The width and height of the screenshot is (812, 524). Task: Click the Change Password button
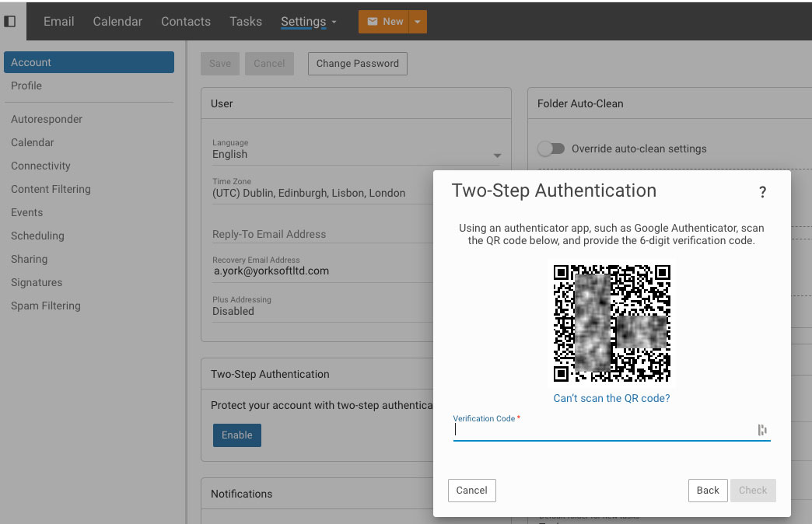pos(357,64)
